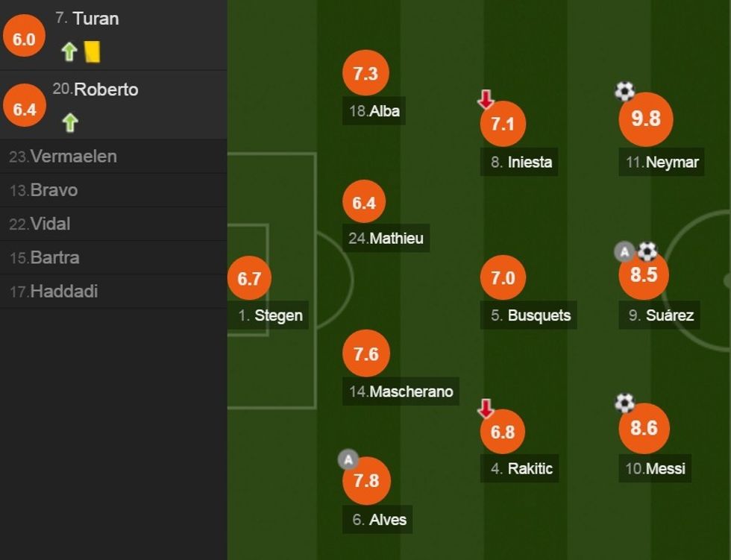Viewport: 731px width, 560px height.
Task: Click Messi's goal ball icon
Action: point(624,403)
